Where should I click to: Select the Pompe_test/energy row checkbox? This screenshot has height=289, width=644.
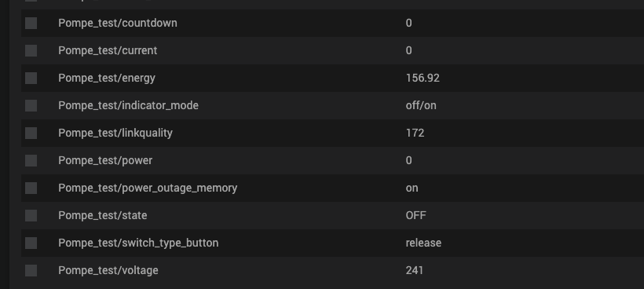pos(31,78)
